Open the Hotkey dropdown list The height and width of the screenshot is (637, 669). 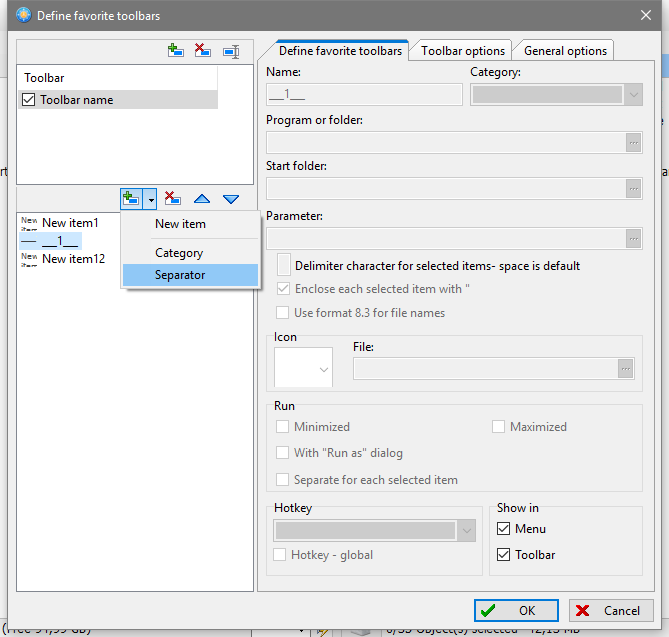point(466,531)
